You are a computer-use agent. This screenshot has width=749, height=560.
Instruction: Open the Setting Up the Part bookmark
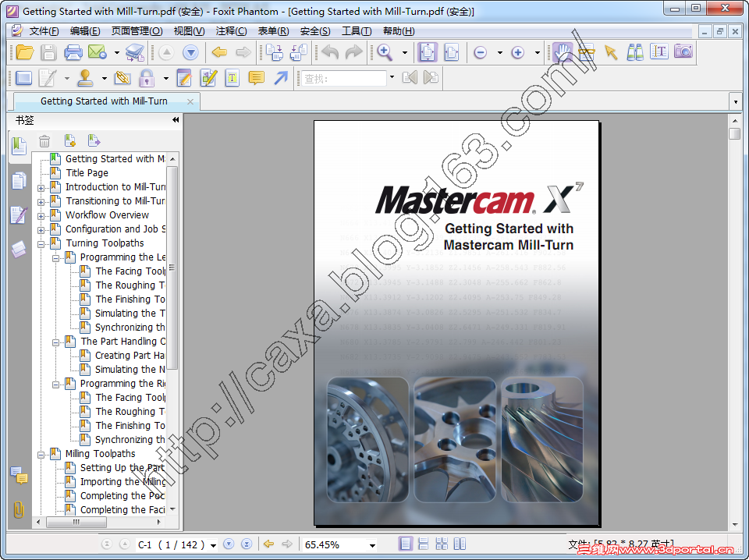(122, 468)
